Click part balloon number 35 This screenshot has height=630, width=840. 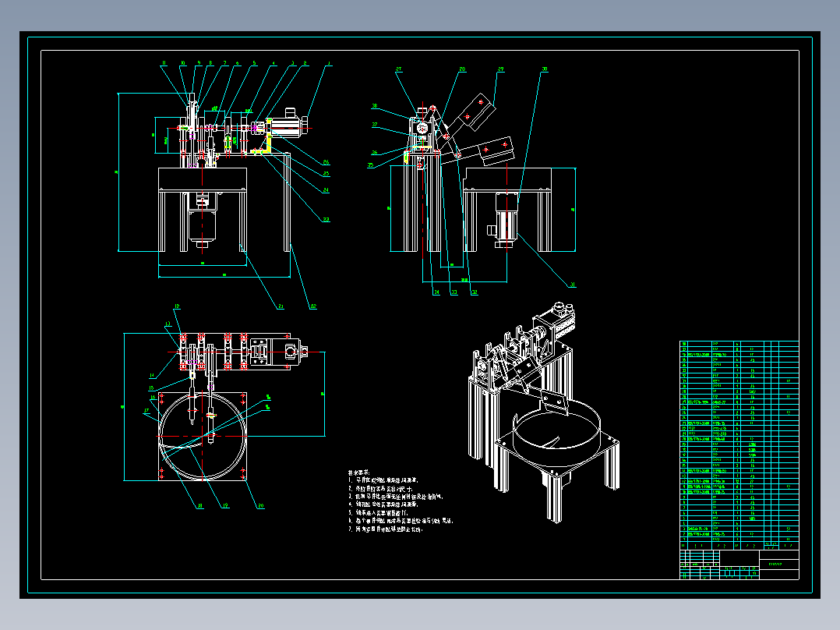coord(370,165)
